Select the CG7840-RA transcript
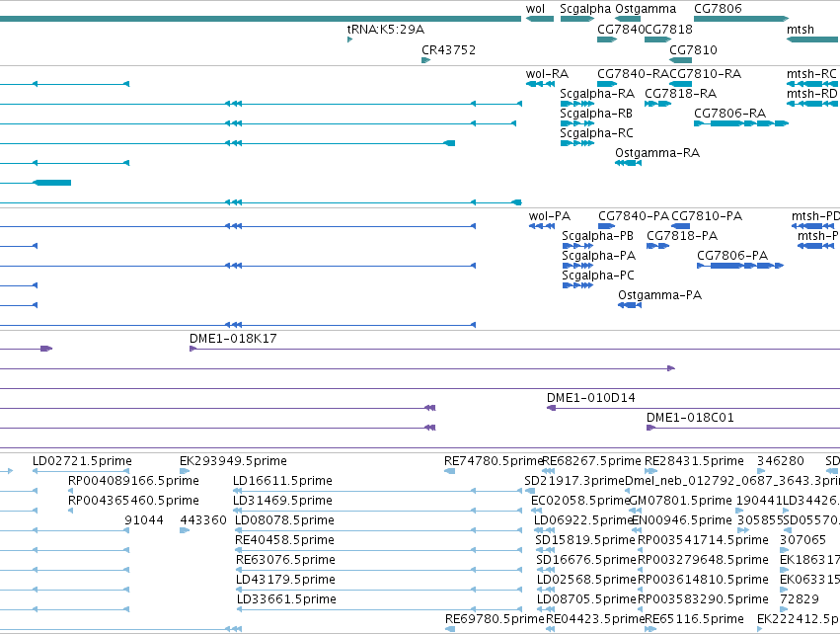The image size is (840, 634). coord(607,84)
